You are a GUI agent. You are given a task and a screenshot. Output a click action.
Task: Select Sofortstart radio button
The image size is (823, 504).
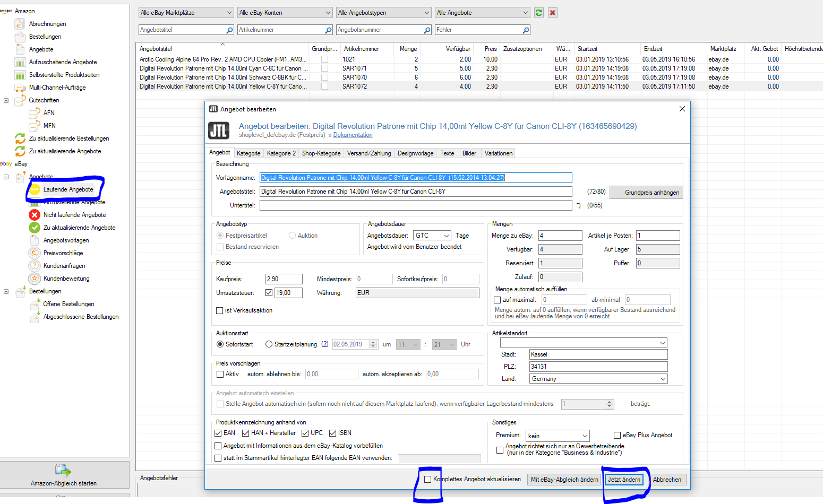220,344
